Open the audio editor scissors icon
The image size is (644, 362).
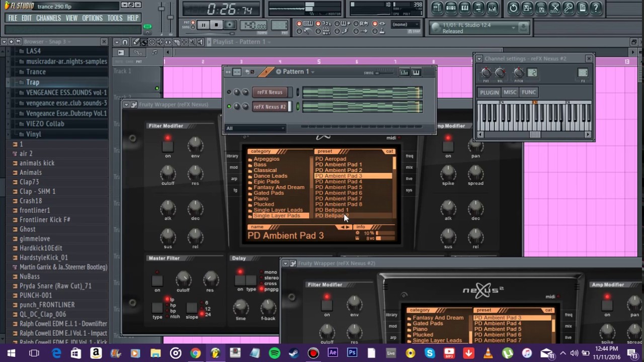tap(555, 8)
